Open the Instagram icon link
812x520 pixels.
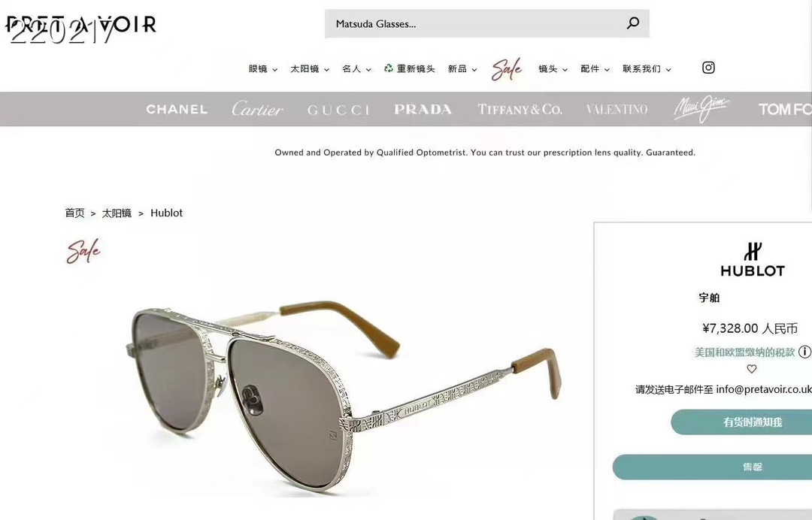[708, 68]
